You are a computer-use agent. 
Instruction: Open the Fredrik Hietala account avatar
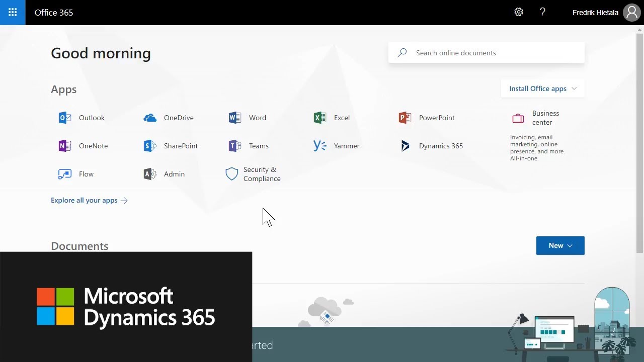(632, 13)
